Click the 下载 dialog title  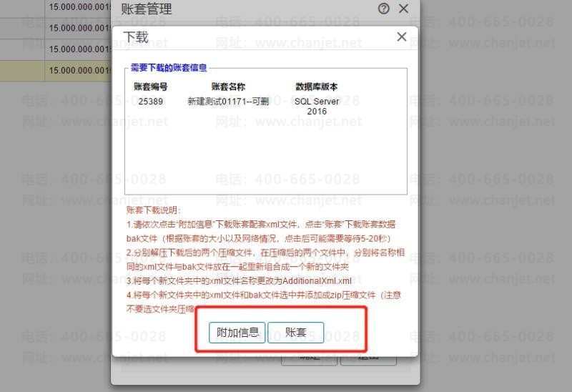click(136, 37)
